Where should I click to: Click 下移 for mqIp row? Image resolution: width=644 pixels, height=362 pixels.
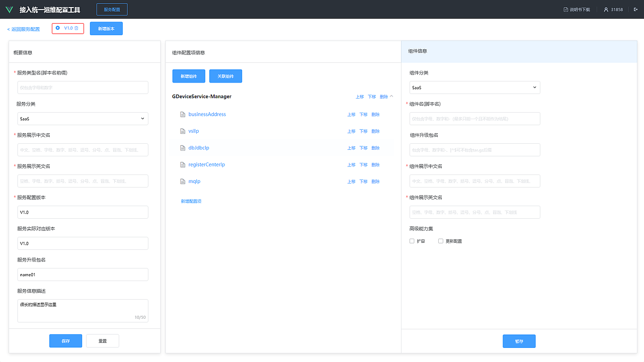coord(363,182)
